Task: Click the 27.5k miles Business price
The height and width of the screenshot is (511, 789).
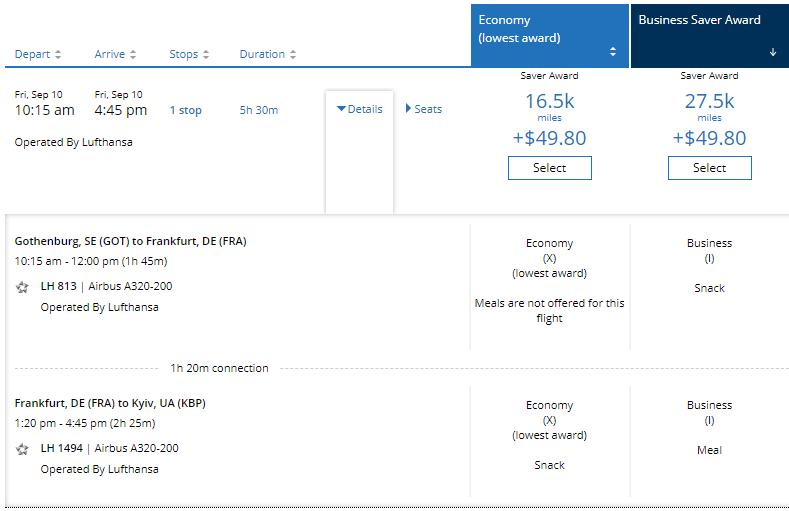Action: click(709, 101)
